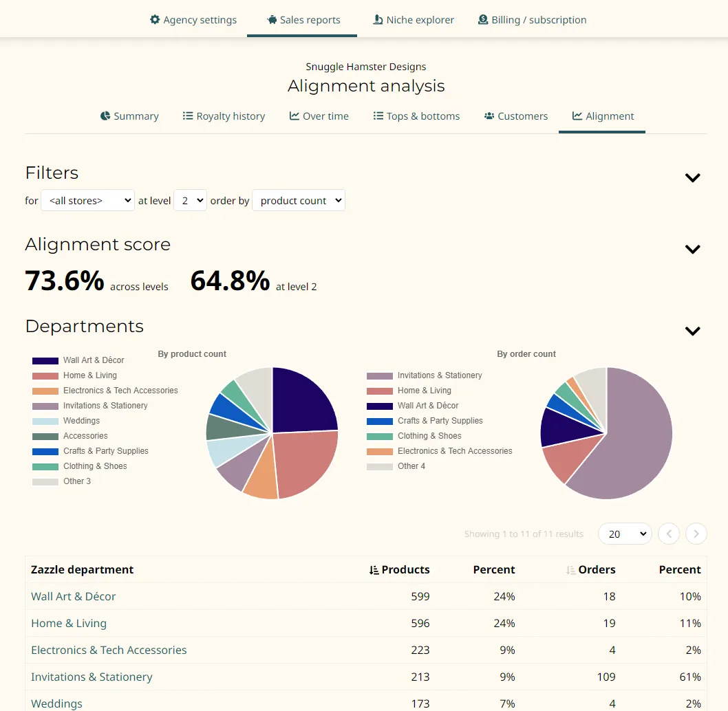Toggle Clothing & Shoes in order count legend
The width and height of the screenshot is (728, 711).
tap(429, 436)
